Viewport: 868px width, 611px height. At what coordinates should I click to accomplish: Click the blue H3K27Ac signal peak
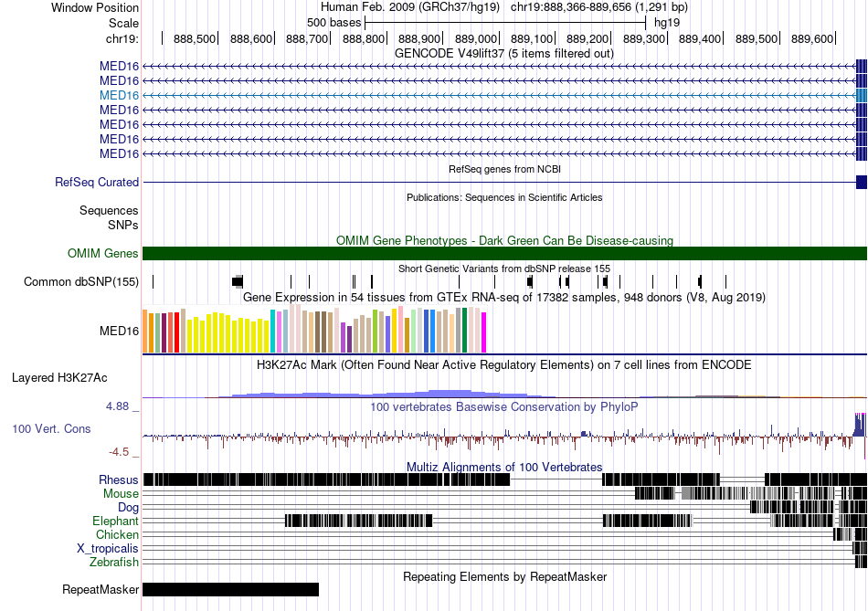coord(449,394)
